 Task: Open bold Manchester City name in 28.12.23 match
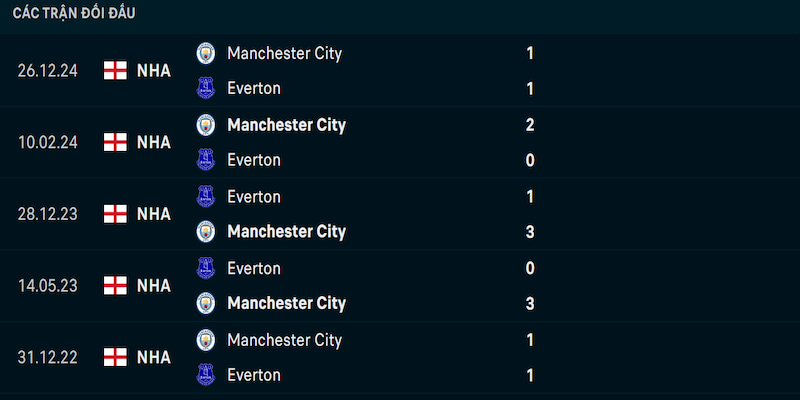[x=286, y=232]
